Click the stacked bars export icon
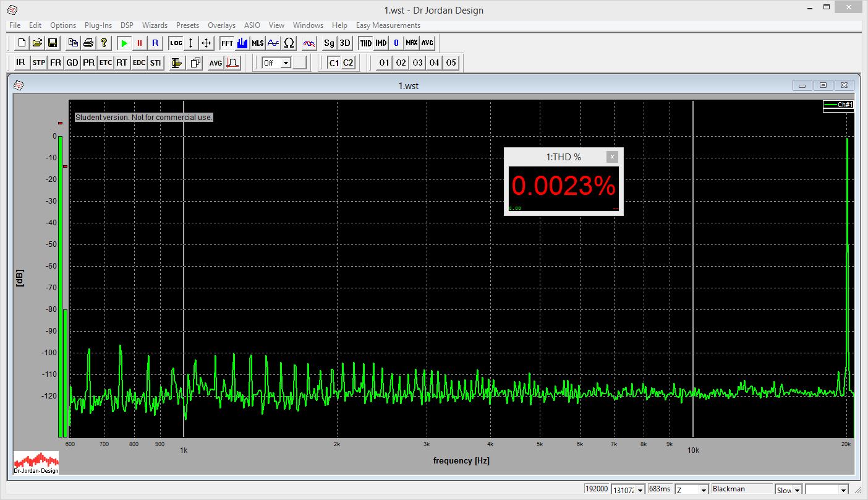The image size is (868, 500). pyautogui.click(x=177, y=62)
